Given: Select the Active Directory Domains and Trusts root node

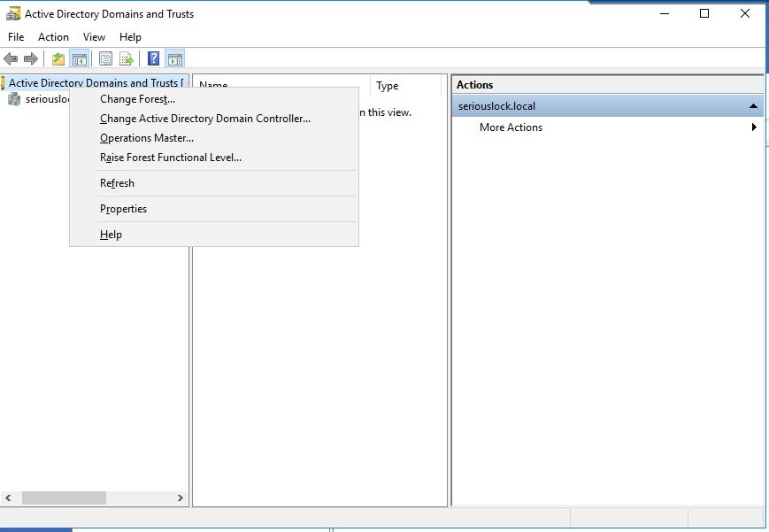Looking at the screenshot, I should pos(96,83).
